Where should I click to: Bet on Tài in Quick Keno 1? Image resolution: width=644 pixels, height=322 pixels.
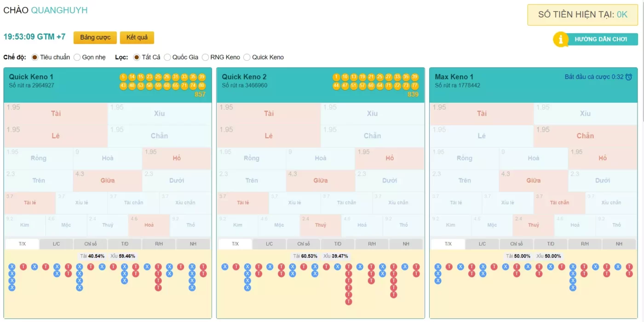(56, 113)
